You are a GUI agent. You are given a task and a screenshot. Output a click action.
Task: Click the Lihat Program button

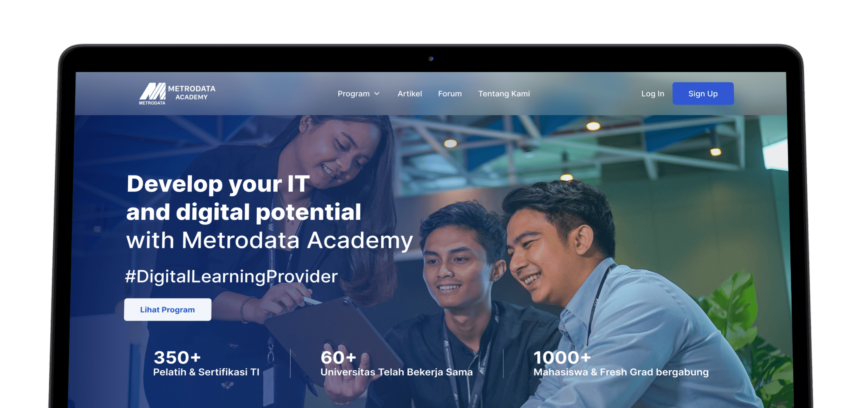pyautogui.click(x=168, y=309)
